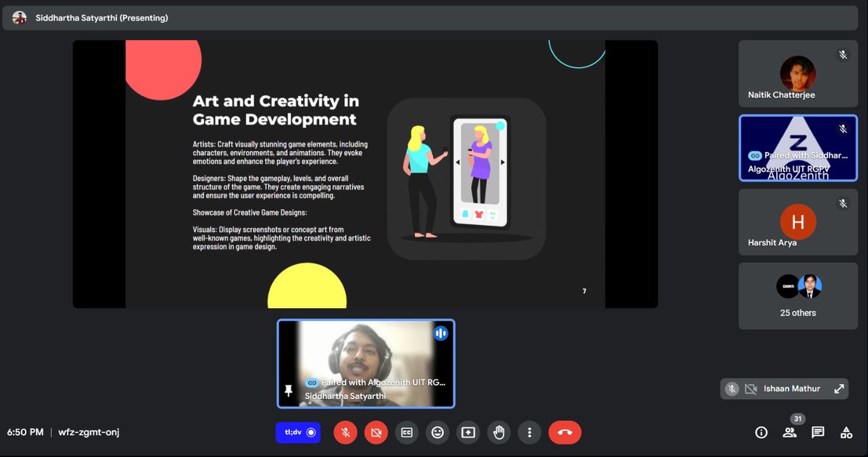Click the presented slide screen share
Image resolution: width=868 pixels, height=457 pixels.
point(365,174)
